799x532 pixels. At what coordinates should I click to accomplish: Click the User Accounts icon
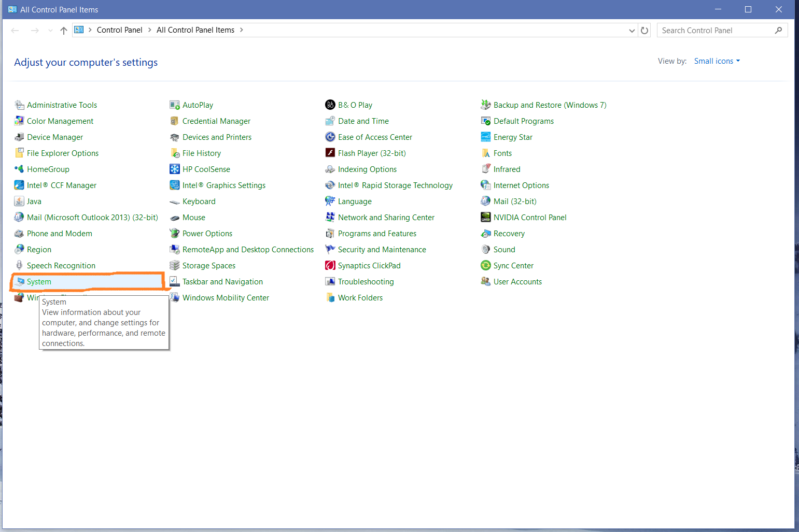click(486, 282)
